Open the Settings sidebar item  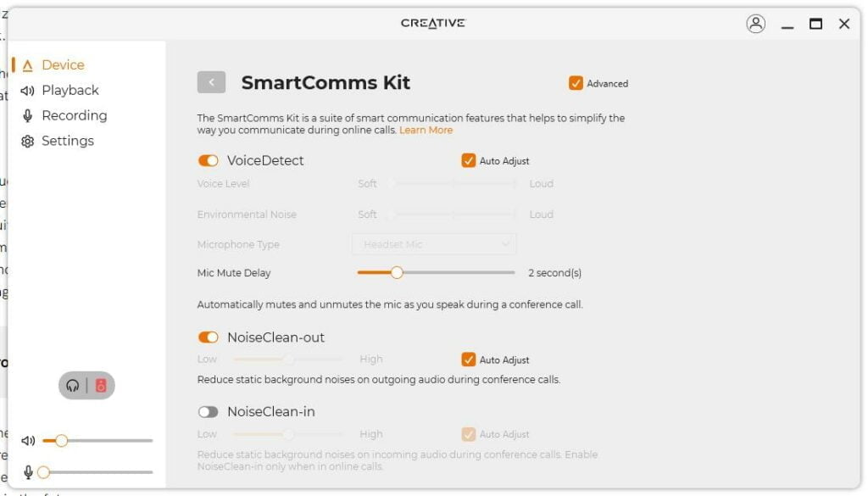67,141
